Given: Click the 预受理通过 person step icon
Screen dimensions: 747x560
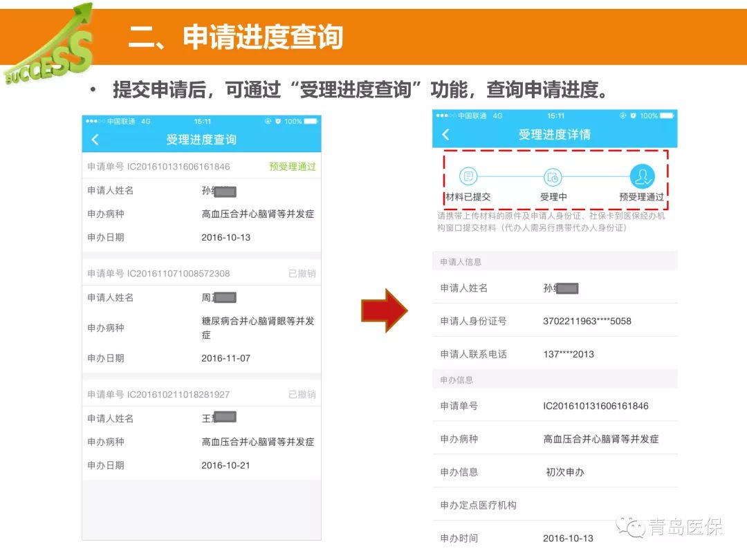Looking at the screenshot, I should 642,177.
